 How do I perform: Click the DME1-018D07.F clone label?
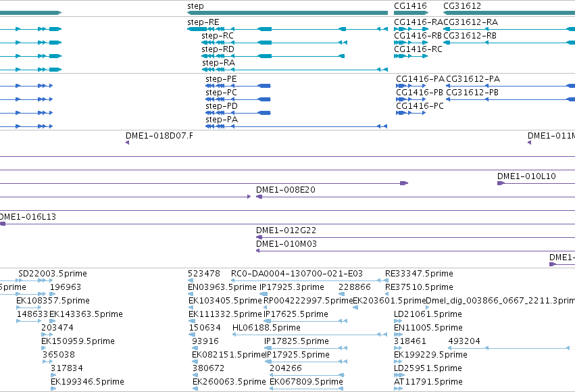click(159, 136)
